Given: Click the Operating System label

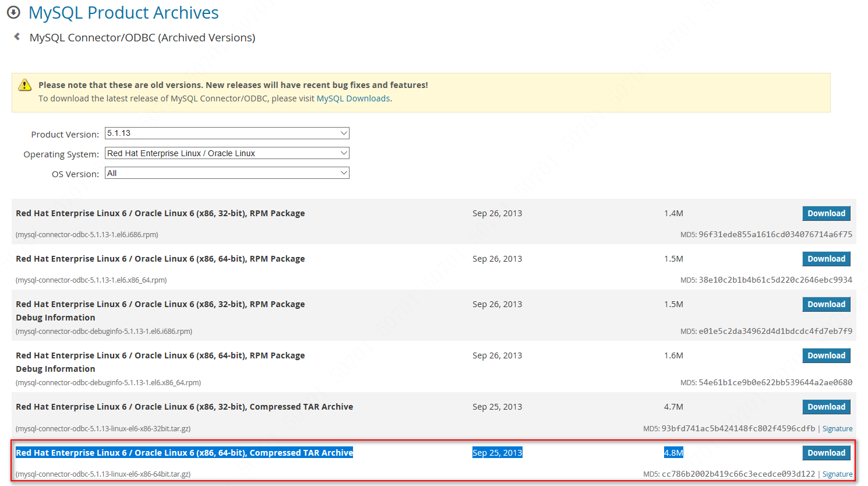Looking at the screenshot, I should point(61,154).
